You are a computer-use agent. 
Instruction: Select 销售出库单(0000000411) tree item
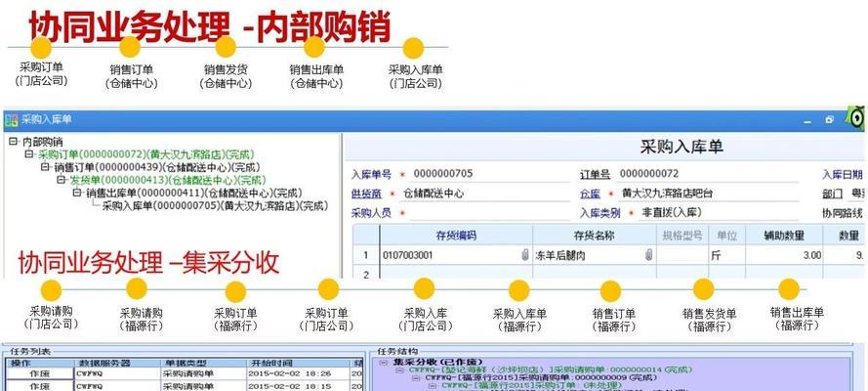tap(193, 193)
